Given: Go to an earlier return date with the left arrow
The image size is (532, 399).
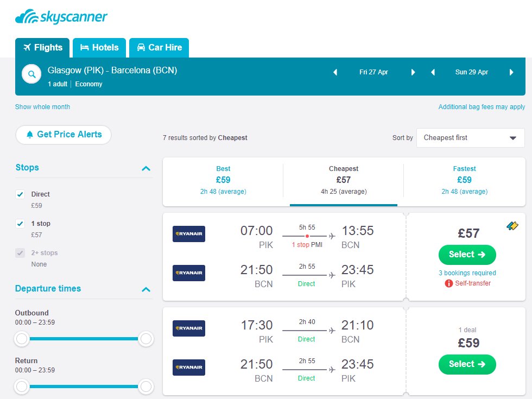Looking at the screenshot, I should (432, 72).
